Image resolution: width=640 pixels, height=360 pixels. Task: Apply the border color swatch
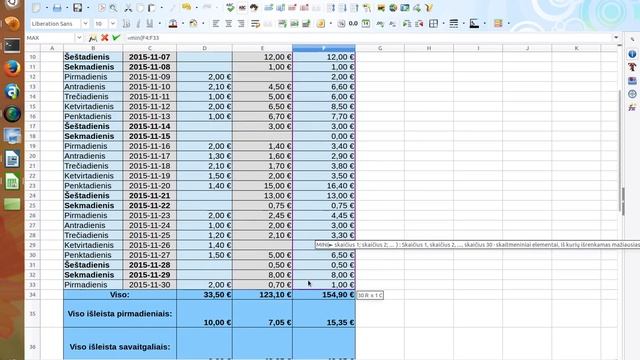pyautogui.click(x=474, y=24)
